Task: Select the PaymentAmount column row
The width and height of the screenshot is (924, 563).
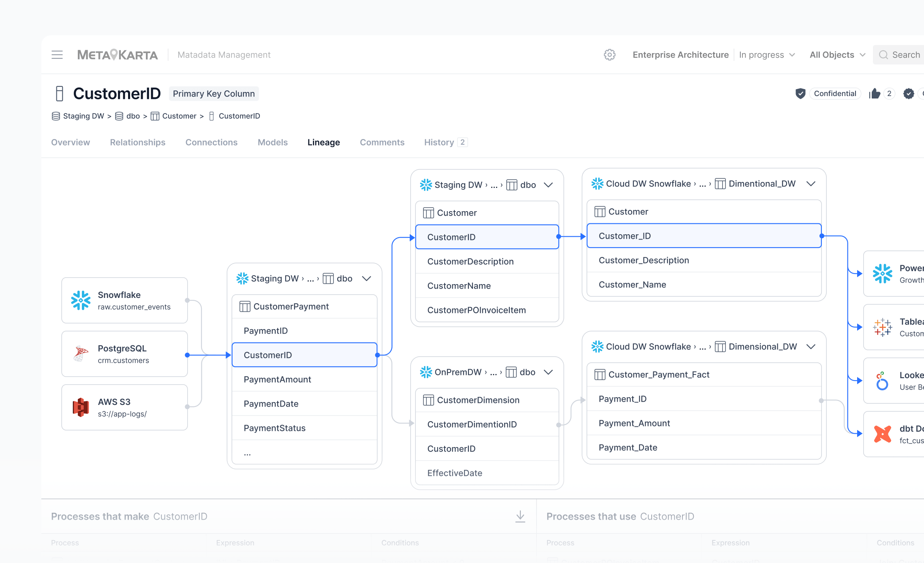Action: click(x=304, y=379)
